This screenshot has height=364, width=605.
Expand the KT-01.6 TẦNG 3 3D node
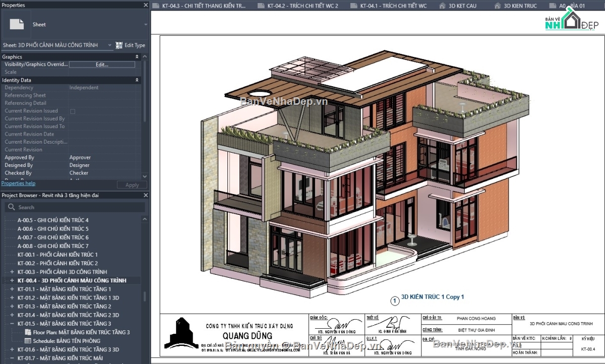tap(12, 349)
